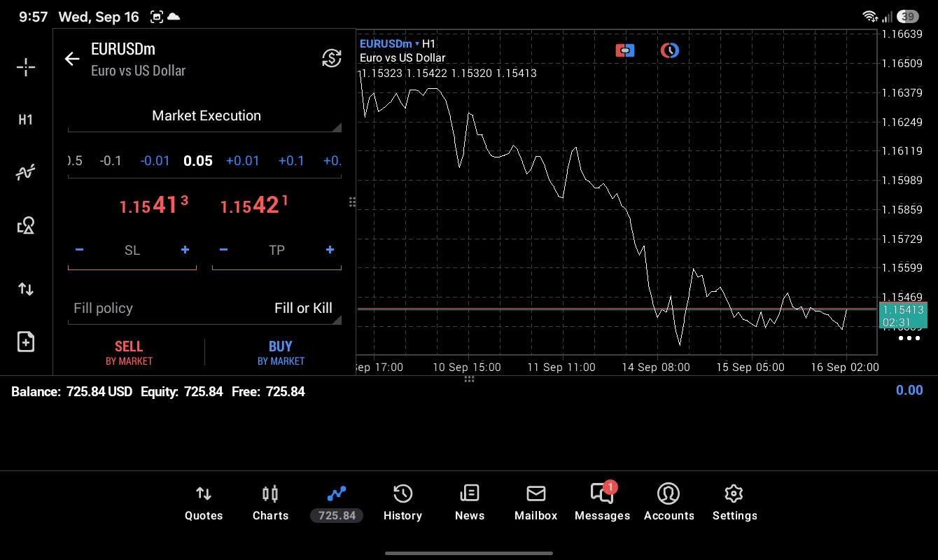This screenshot has width=938, height=560.
Task: Tap the chart bottom horizontal drag handle
Action: pos(469,379)
